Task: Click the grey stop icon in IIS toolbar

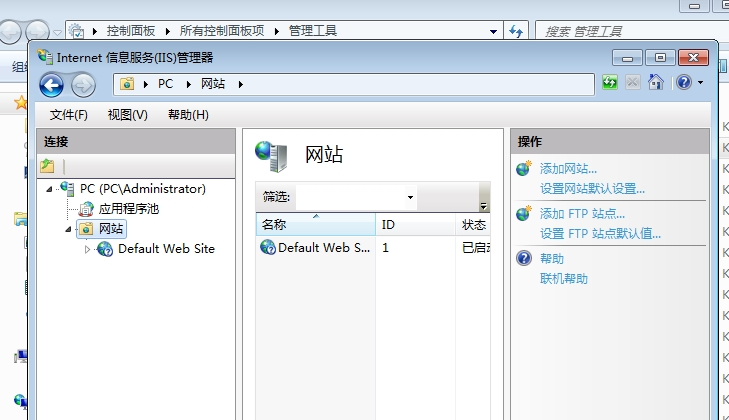Action: (x=632, y=83)
